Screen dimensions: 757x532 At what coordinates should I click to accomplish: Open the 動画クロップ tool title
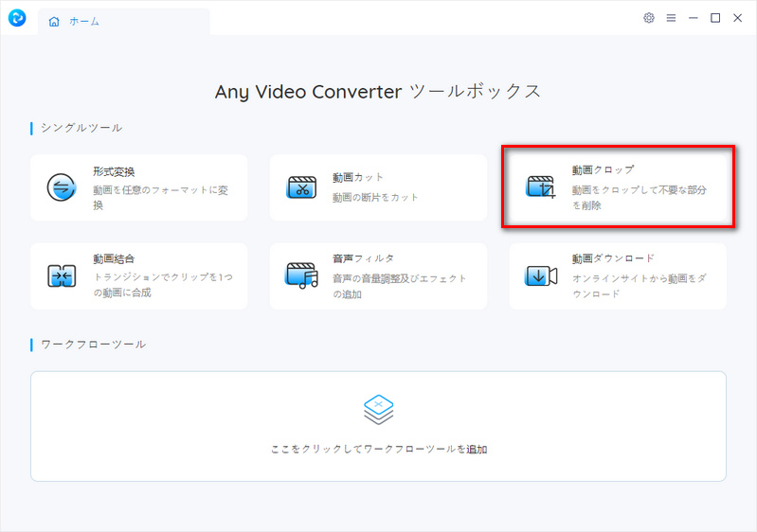(x=603, y=169)
